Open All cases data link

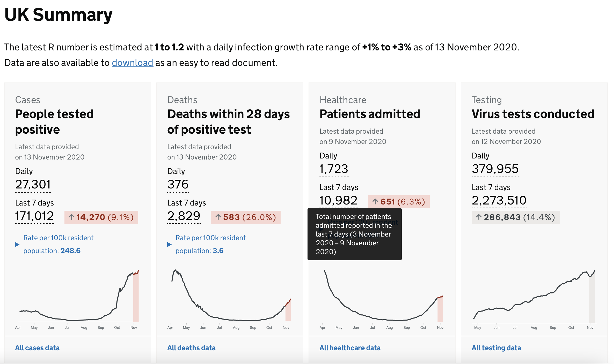37,348
